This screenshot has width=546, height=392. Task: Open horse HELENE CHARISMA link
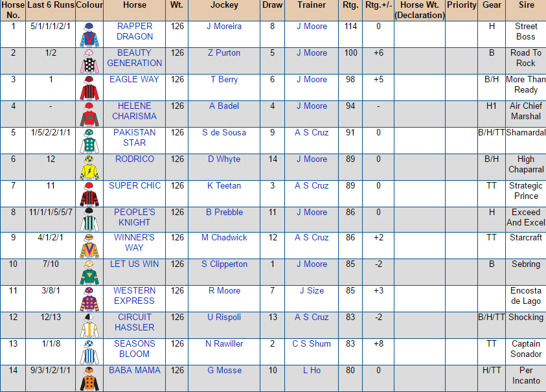[x=135, y=111]
